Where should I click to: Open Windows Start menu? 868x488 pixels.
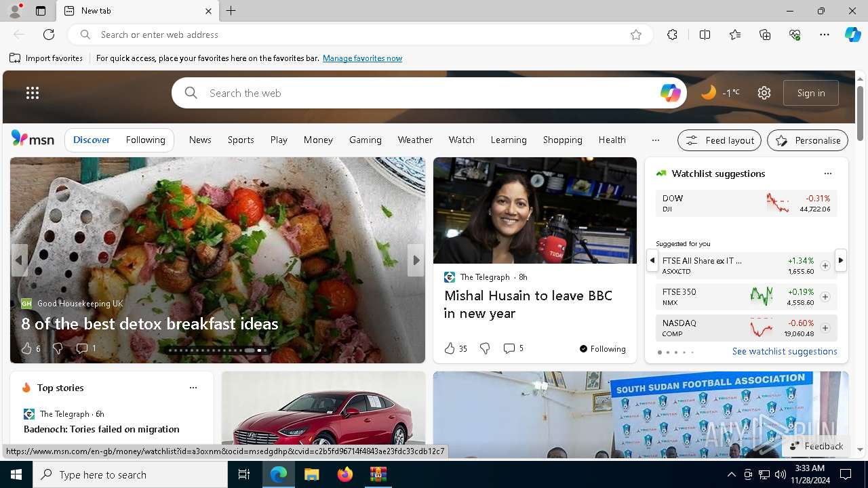(16, 474)
